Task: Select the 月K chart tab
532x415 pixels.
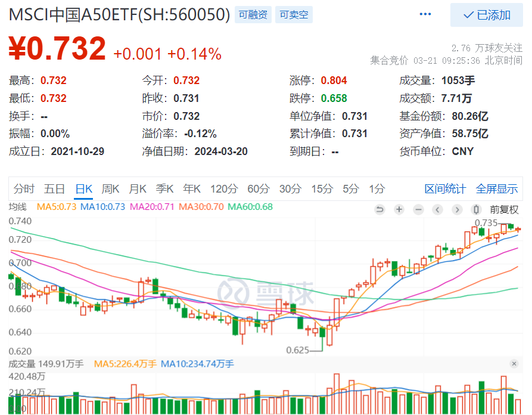Action: (138, 188)
